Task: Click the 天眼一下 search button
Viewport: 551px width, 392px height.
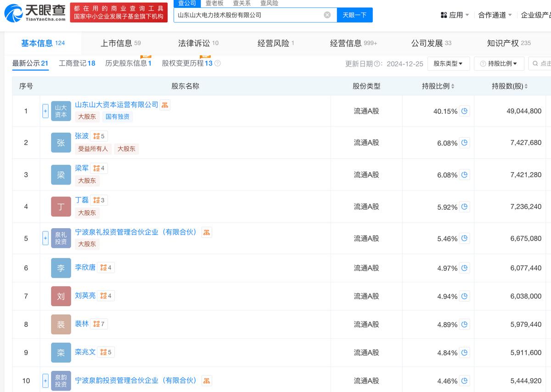Action: pyautogui.click(x=355, y=15)
